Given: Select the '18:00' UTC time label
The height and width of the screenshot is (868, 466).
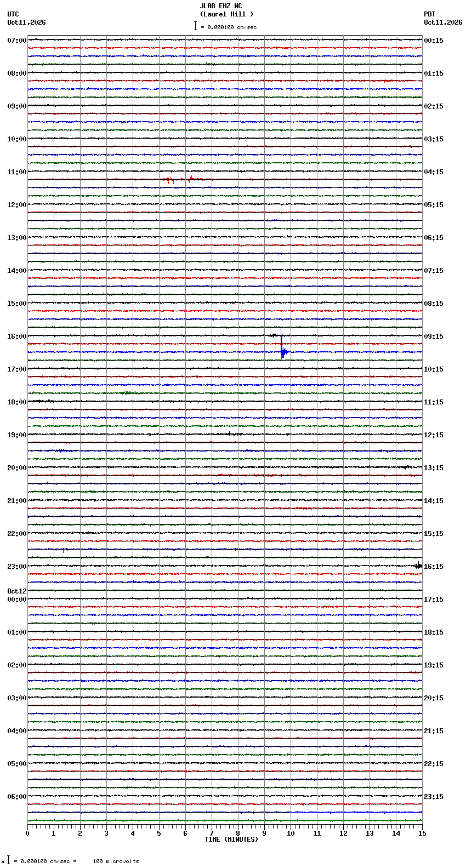Looking at the screenshot, I should click(x=17, y=402).
